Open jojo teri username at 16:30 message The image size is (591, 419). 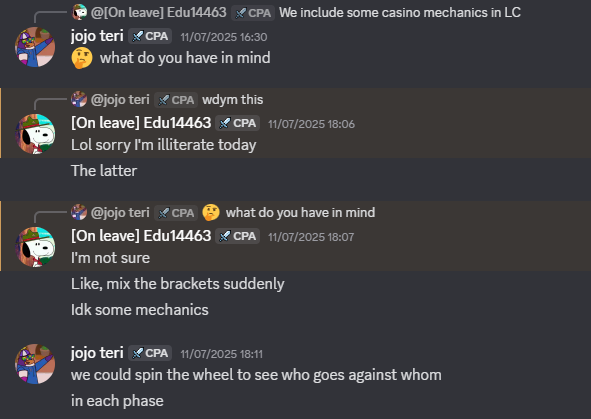[x=97, y=36]
